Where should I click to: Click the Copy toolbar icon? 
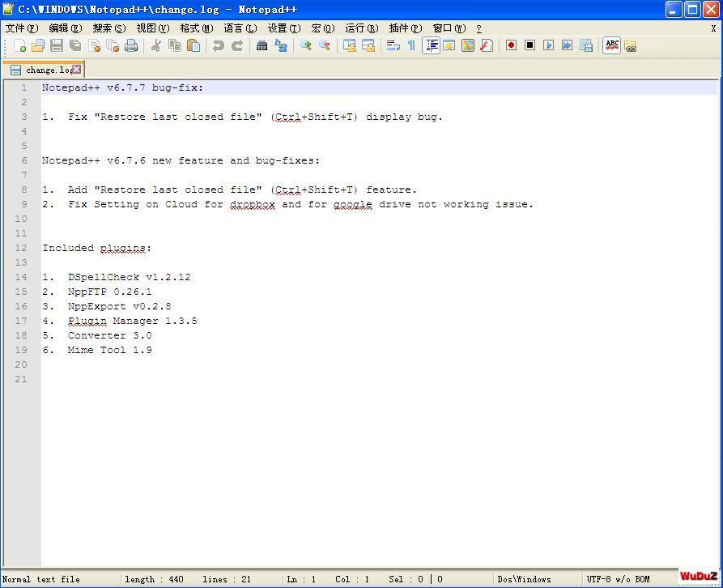tap(175, 45)
